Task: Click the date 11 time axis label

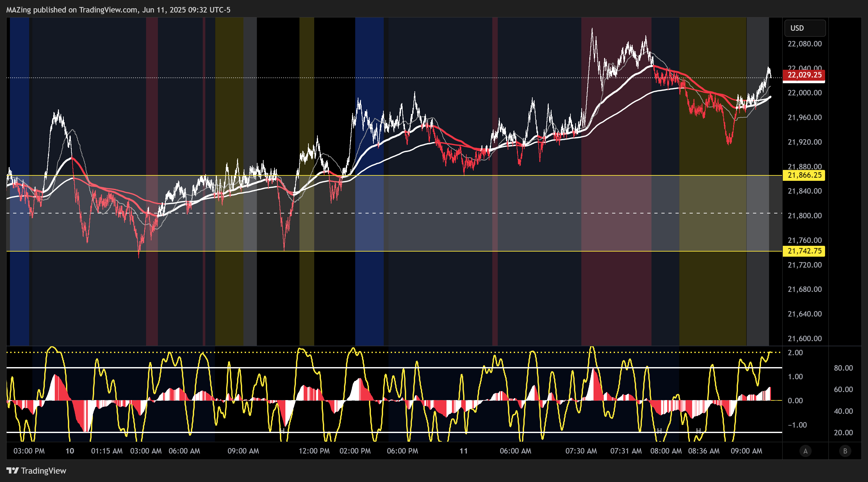Action: (x=464, y=451)
